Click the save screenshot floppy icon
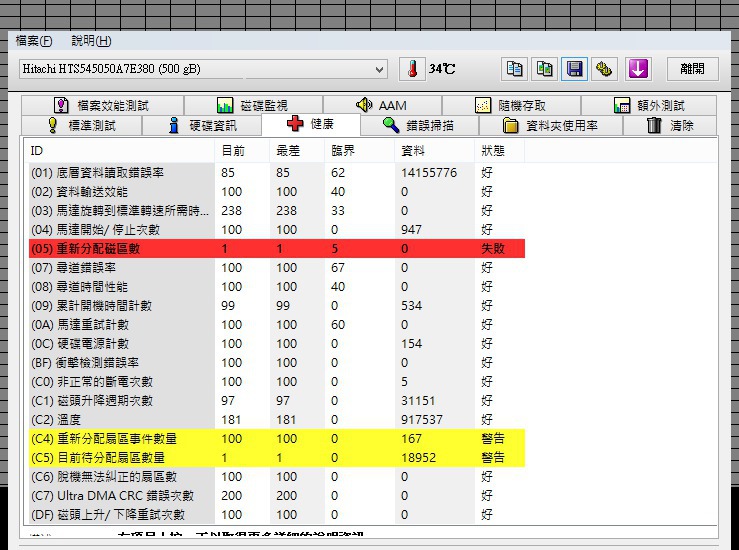The width and height of the screenshot is (739, 550). pos(574,69)
